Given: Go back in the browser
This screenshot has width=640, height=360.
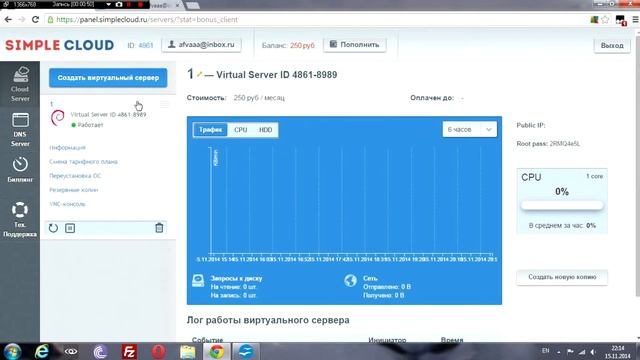Looking at the screenshot, I should [x=8, y=19].
